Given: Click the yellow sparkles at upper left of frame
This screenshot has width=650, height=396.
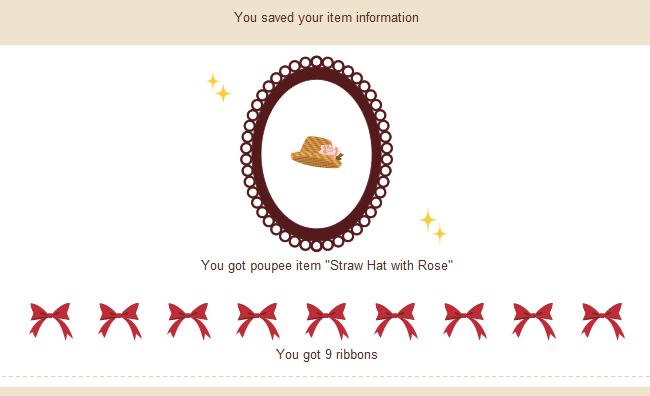Looking at the screenshot, I should 219,87.
